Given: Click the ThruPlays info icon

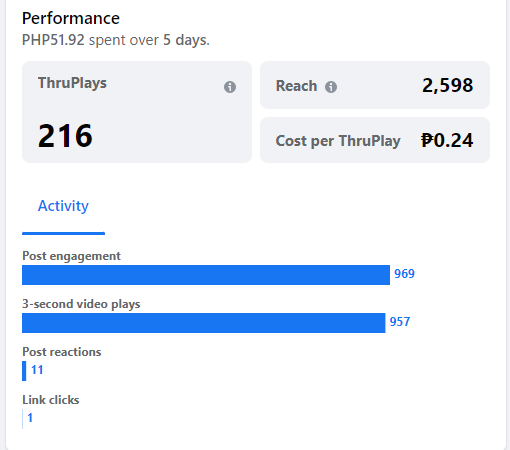Looking at the screenshot, I should pos(230,87).
